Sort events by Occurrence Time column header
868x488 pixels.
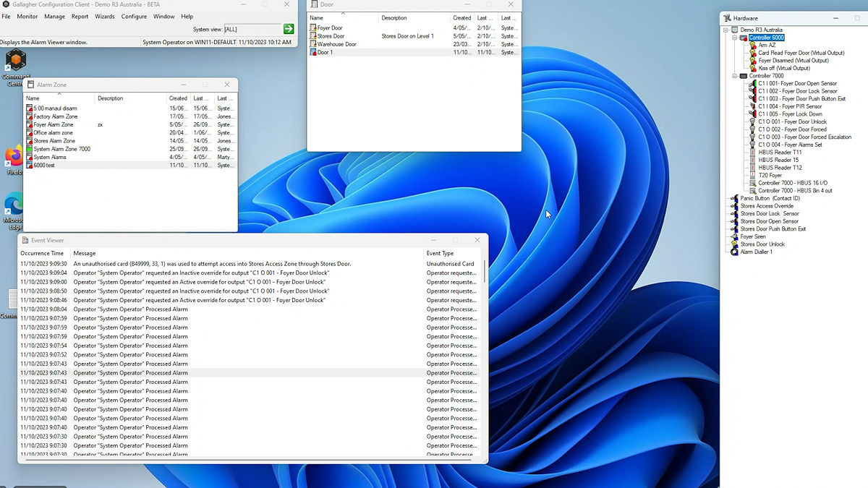point(42,254)
